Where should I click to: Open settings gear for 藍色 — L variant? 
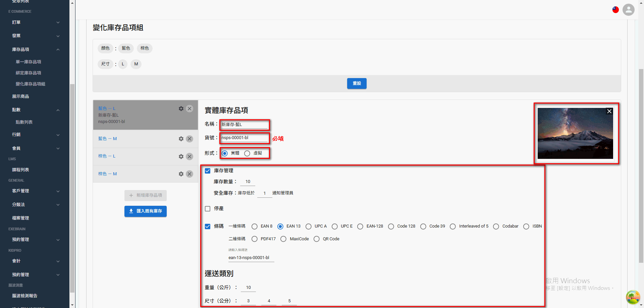(181, 109)
